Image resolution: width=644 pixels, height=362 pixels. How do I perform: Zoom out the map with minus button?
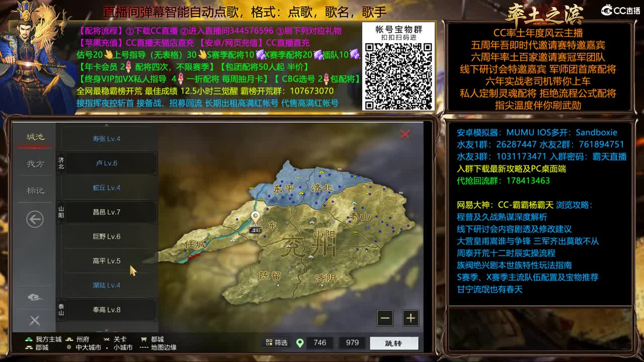[385, 318]
